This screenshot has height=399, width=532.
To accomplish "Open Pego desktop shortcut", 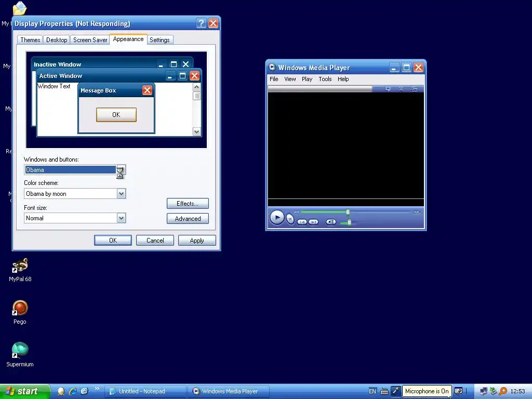I will (x=20, y=312).
